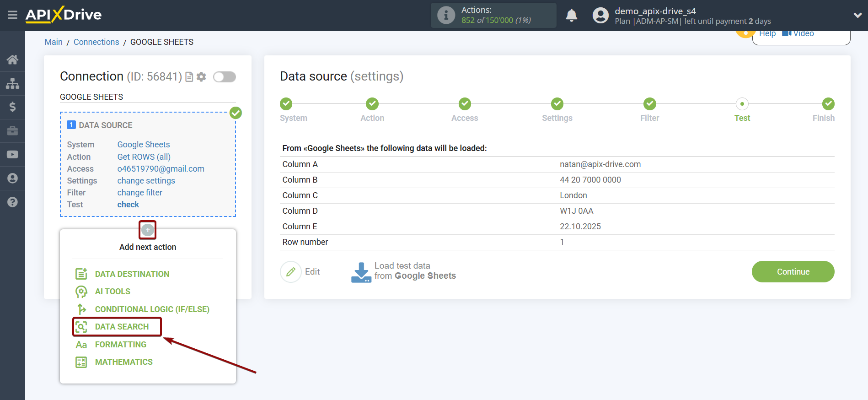
Task: Open the connections diagram icon in the sidebar
Action: [x=12, y=83]
